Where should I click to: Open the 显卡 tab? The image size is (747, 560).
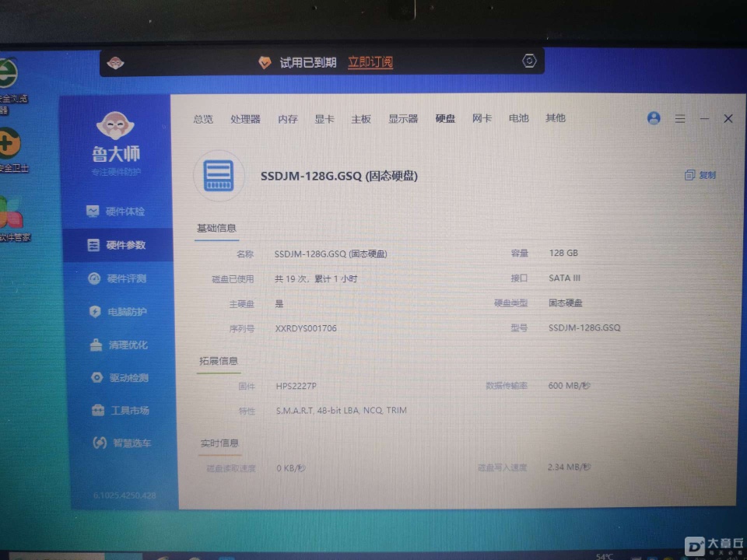point(324,118)
